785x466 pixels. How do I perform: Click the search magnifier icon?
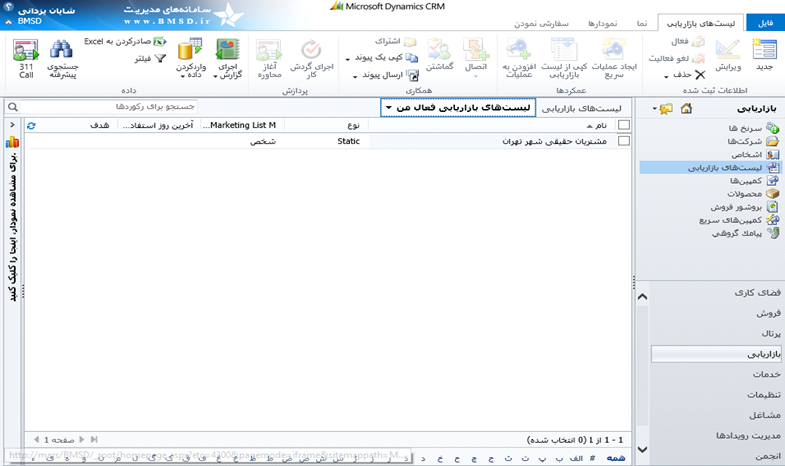click(x=13, y=107)
